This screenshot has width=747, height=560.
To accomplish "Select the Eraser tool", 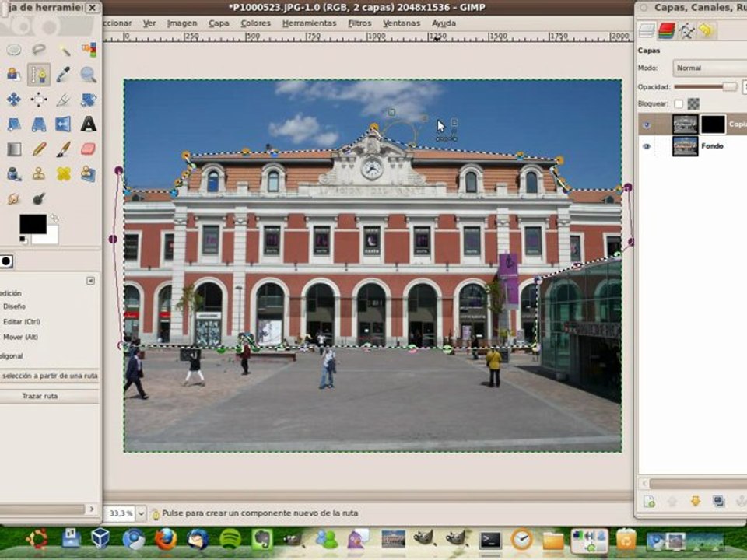I will [88, 149].
